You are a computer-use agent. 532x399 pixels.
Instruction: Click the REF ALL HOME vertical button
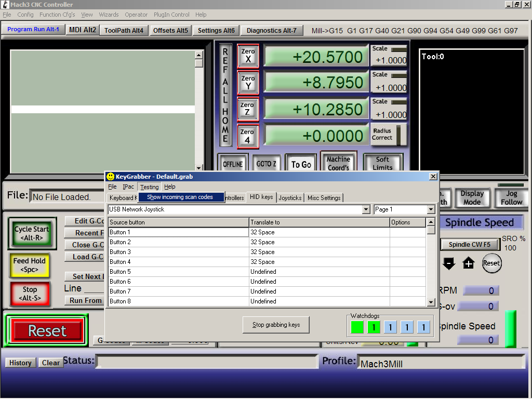coord(225,95)
